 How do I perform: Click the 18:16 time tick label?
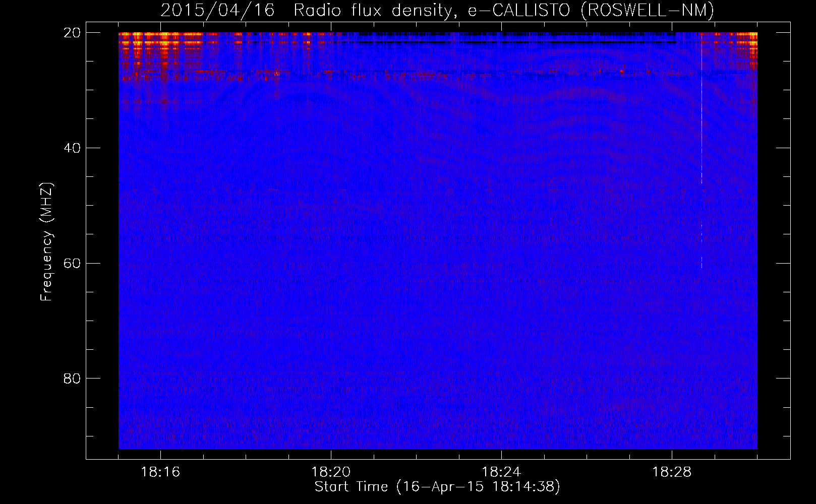(160, 472)
